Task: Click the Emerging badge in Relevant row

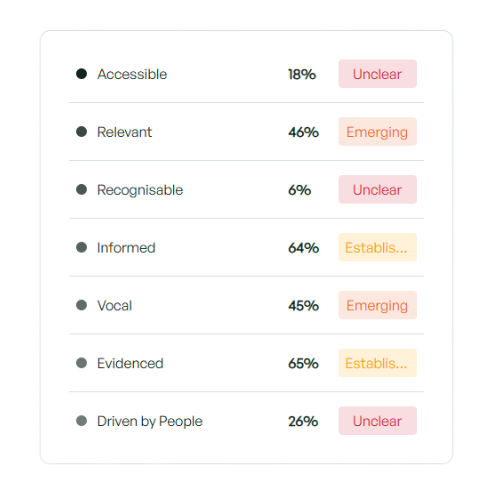Action: (378, 132)
